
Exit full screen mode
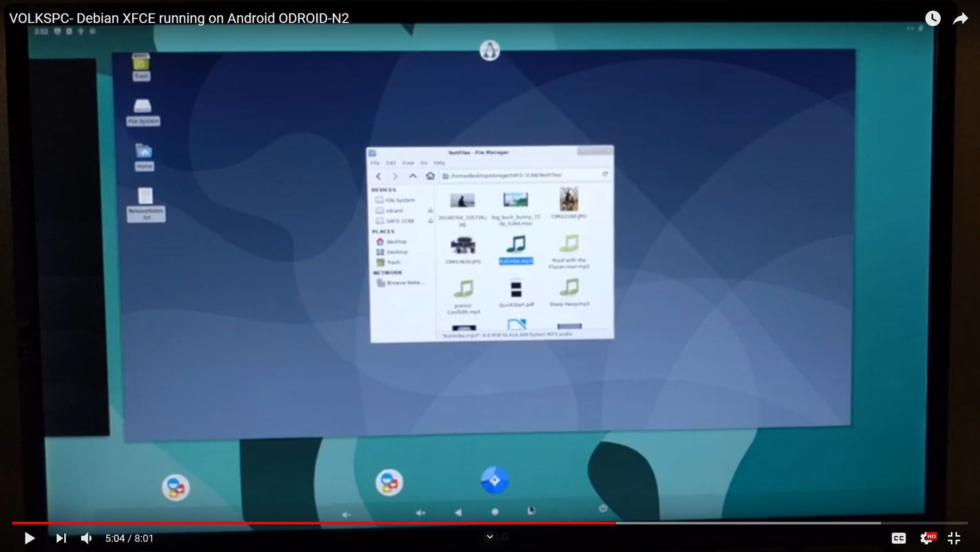[x=954, y=538]
